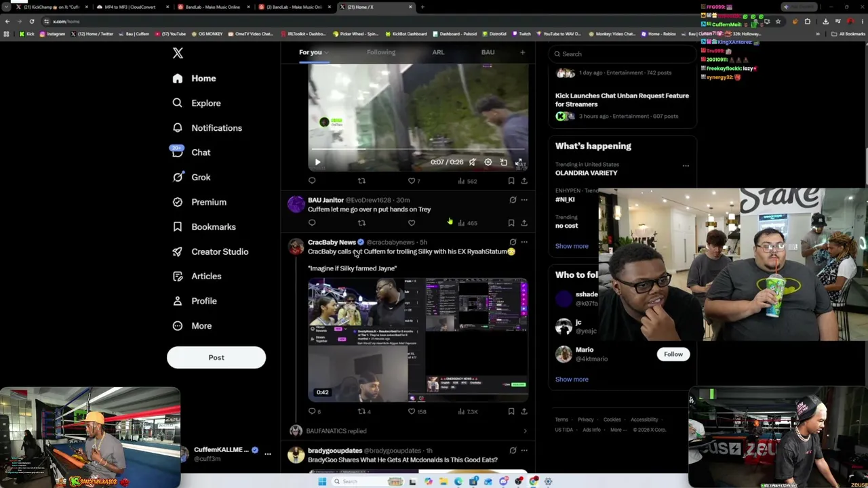Reply to the BAU Janitor post

click(312, 223)
